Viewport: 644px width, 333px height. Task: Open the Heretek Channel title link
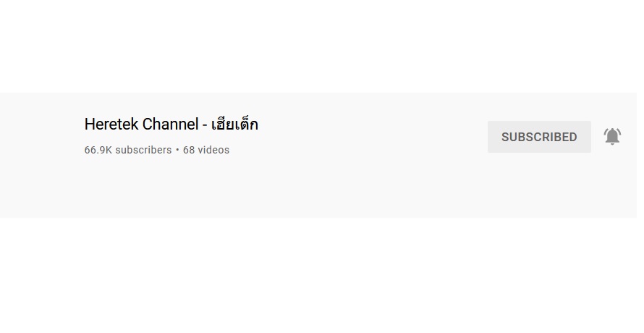point(171,125)
